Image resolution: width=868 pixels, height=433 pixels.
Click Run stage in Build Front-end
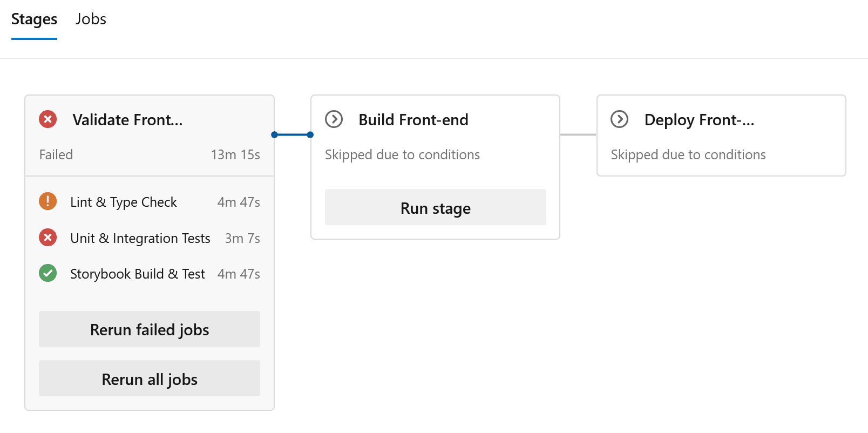(x=436, y=207)
